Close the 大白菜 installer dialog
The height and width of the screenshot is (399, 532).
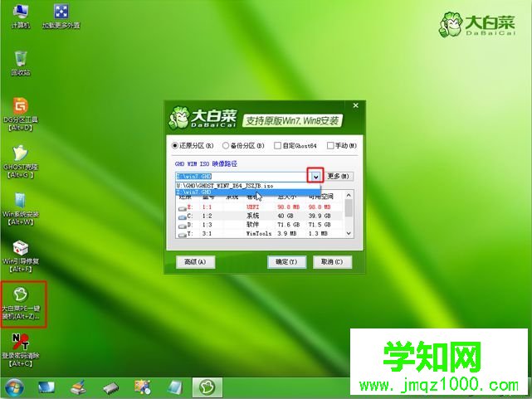355,105
